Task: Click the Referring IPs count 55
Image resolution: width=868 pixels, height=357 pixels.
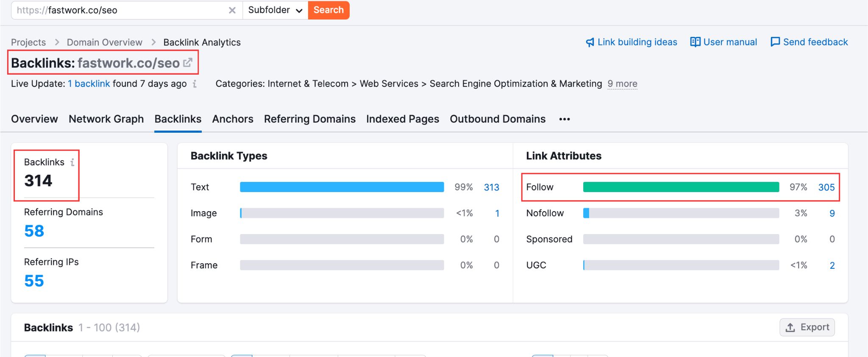Action: click(34, 281)
